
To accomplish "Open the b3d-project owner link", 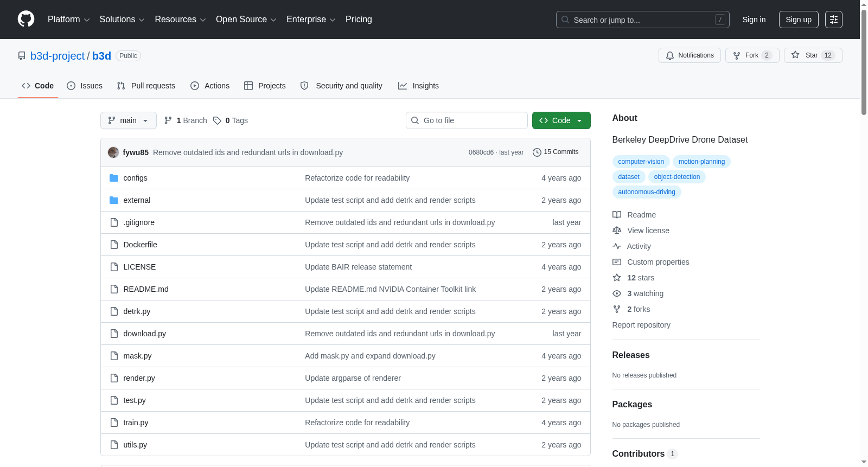I will click(x=58, y=56).
